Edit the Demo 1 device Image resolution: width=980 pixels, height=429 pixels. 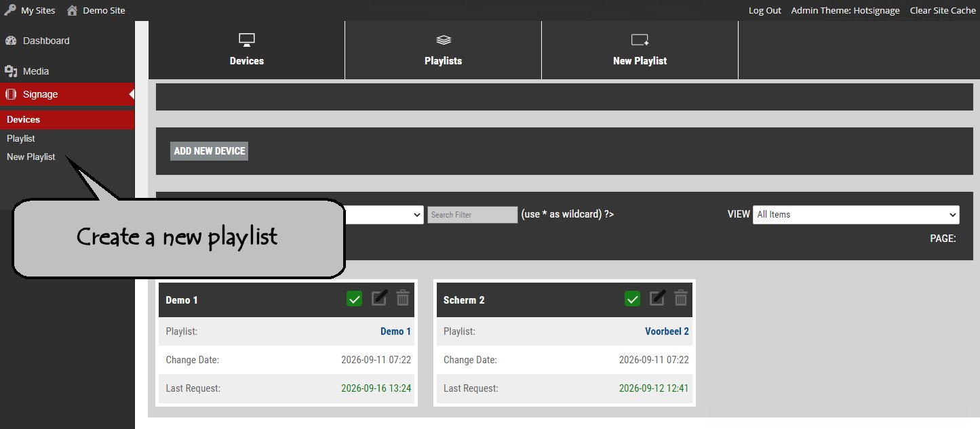coord(380,298)
